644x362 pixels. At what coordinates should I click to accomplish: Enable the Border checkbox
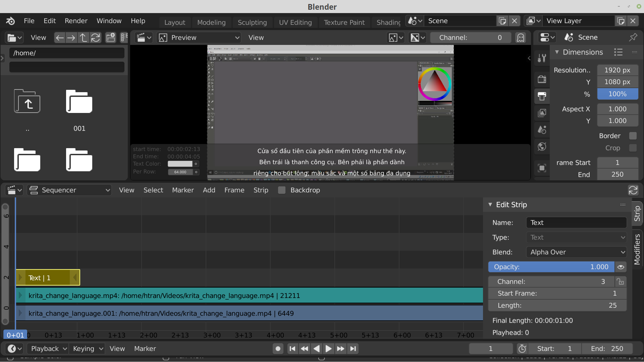[x=633, y=136]
